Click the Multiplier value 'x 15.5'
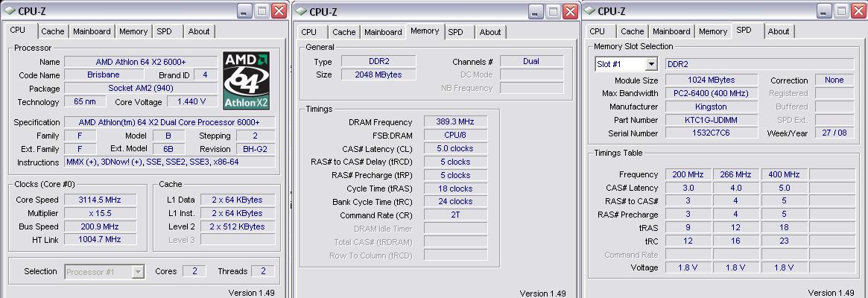 [100, 213]
